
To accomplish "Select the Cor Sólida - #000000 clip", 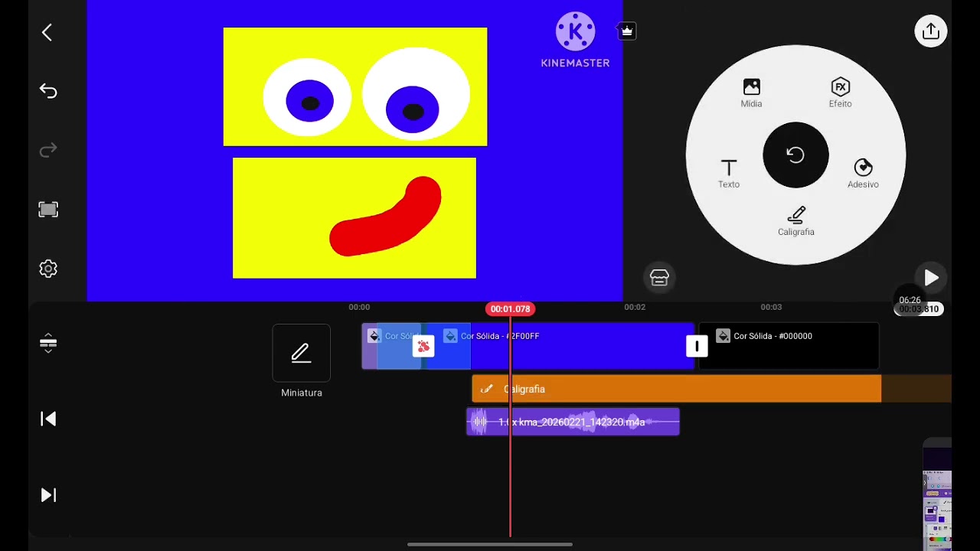I will [x=789, y=346].
